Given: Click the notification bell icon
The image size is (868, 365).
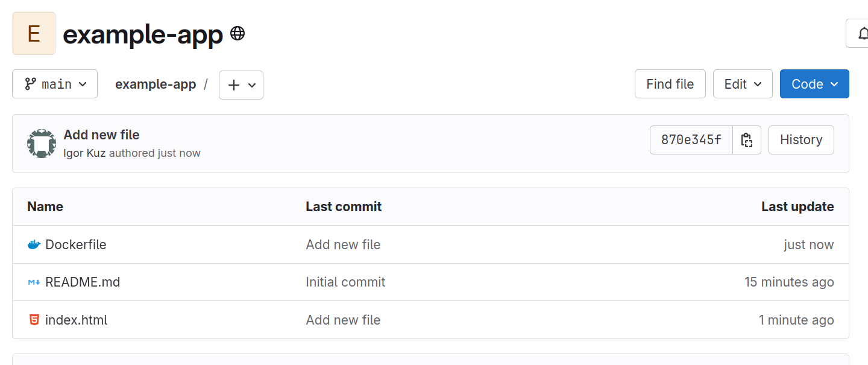Looking at the screenshot, I should [x=863, y=33].
